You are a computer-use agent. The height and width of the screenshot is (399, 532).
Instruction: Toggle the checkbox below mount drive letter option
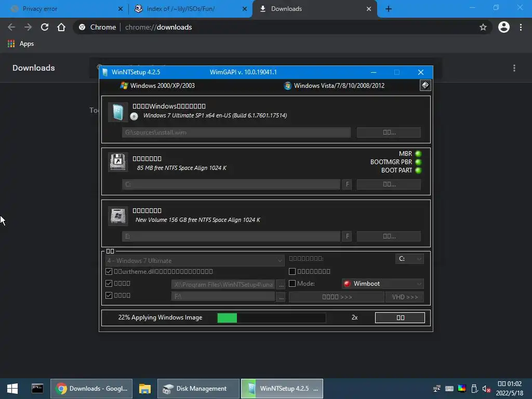tap(292, 271)
